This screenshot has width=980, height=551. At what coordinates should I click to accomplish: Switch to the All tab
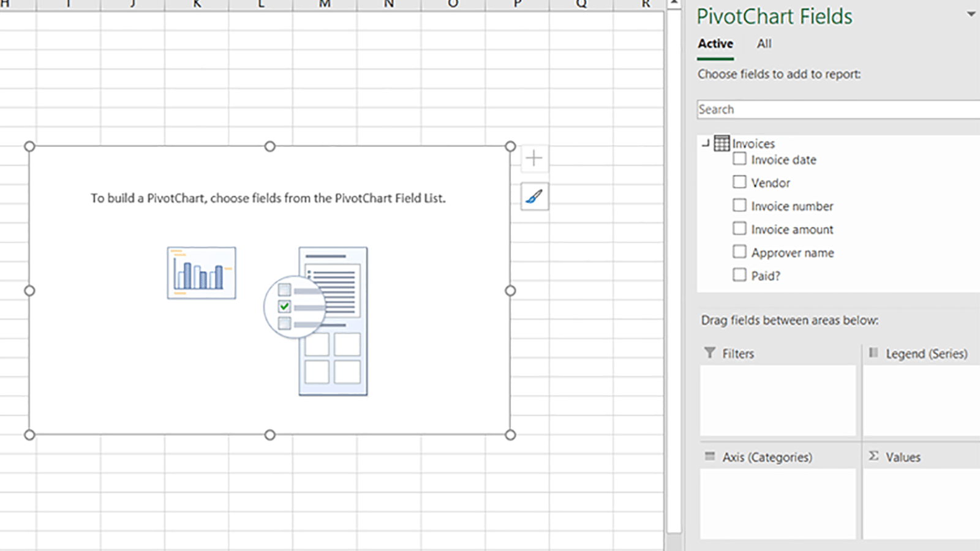(764, 43)
